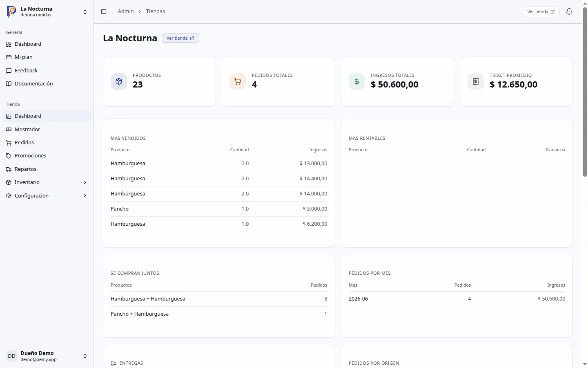Viewport: 588px width, 368px height.
Task: Click Ver tienda badge beside the title
Action: pos(180,38)
